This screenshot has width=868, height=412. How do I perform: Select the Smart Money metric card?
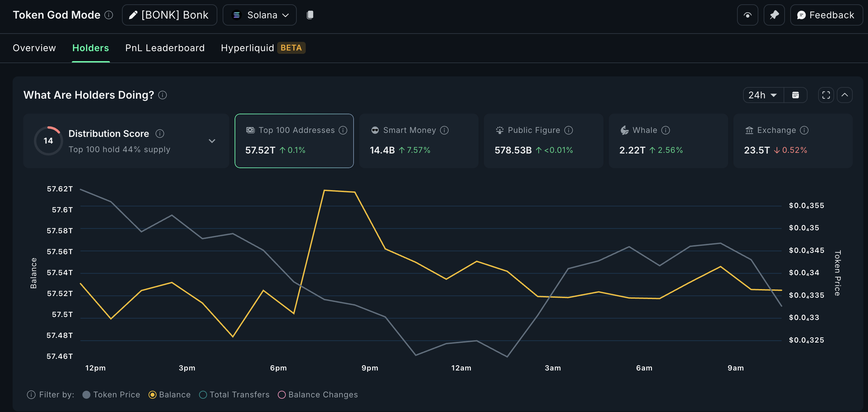click(418, 141)
